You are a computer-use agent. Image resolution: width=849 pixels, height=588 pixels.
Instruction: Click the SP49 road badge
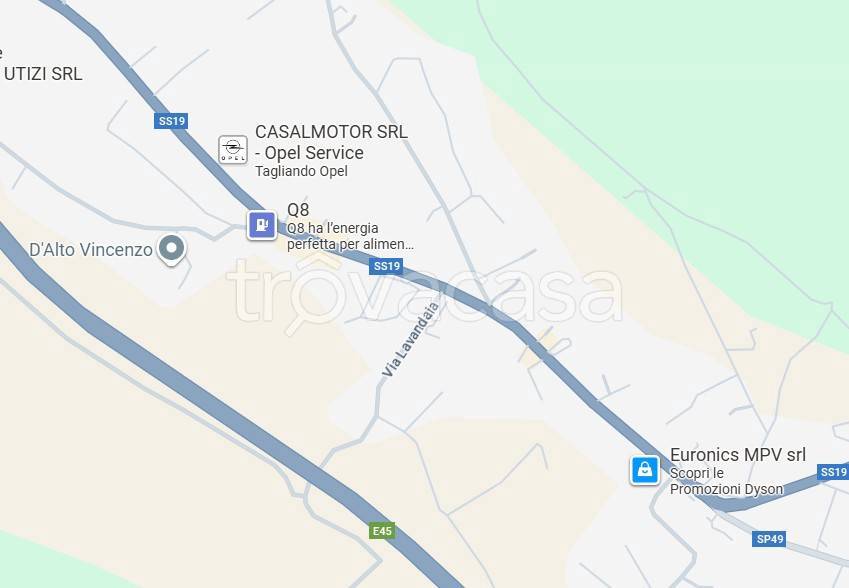[x=770, y=539]
